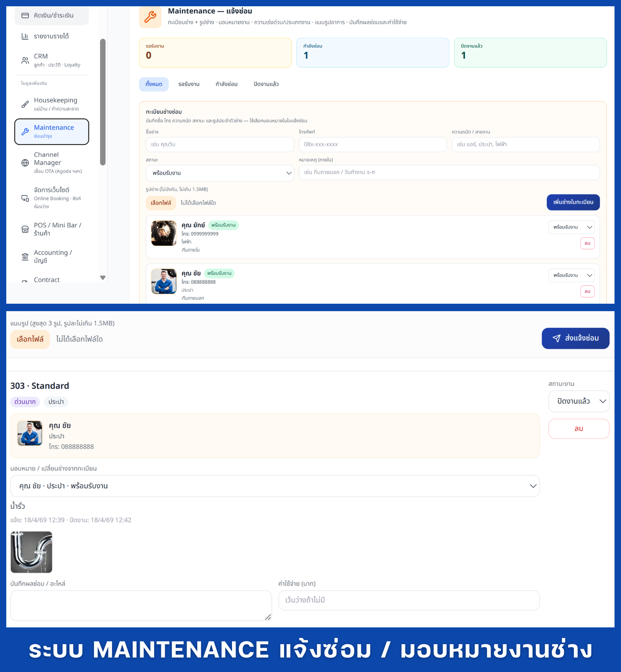Click the โทรศัพท์ input field
Image resolution: width=621 pixels, height=672 pixels.
point(373,144)
